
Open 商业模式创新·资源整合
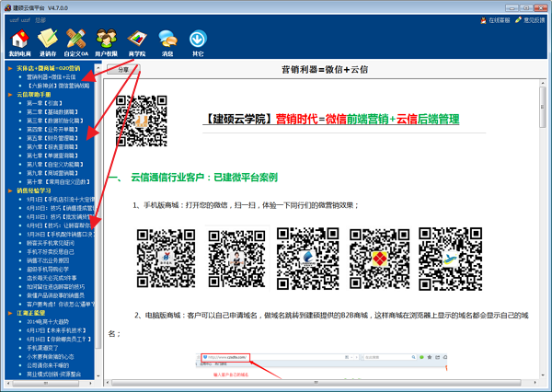(54, 374)
